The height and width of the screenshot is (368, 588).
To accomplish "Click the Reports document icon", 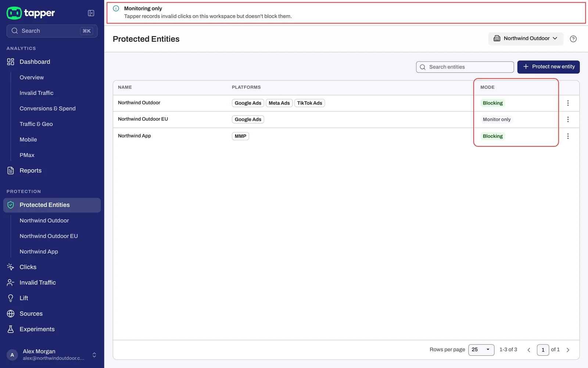I will pyautogui.click(x=11, y=170).
